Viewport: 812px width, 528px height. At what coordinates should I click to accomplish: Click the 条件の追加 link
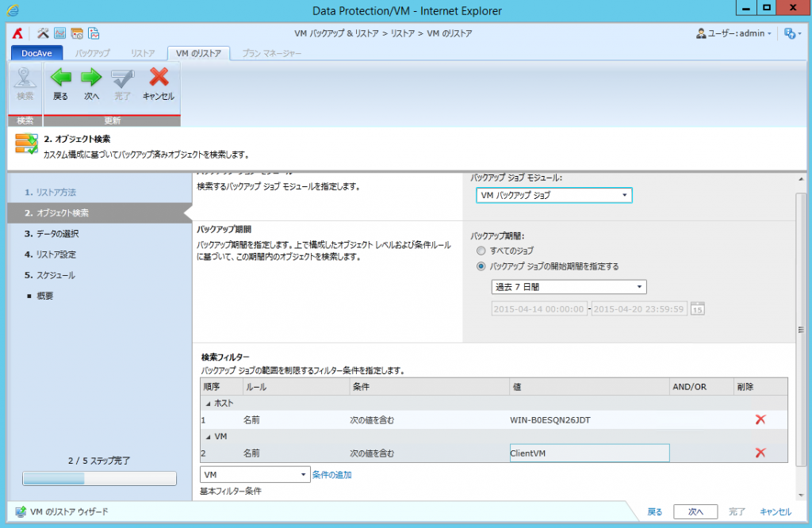[x=332, y=475]
